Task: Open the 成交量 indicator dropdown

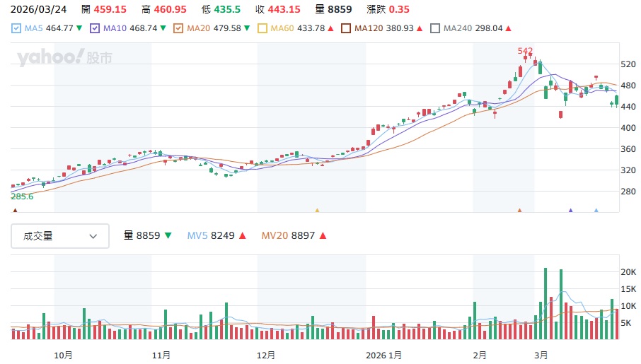Action: pos(60,236)
